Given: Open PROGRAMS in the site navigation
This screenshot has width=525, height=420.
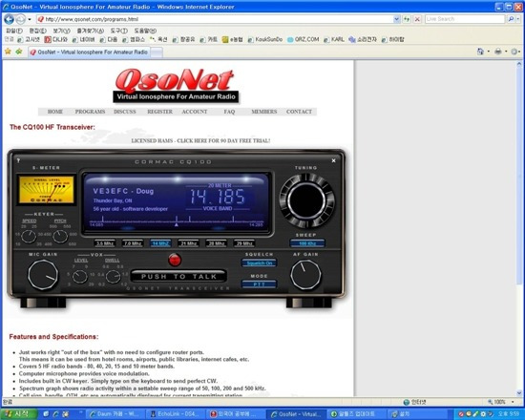Looking at the screenshot, I should coord(90,112).
